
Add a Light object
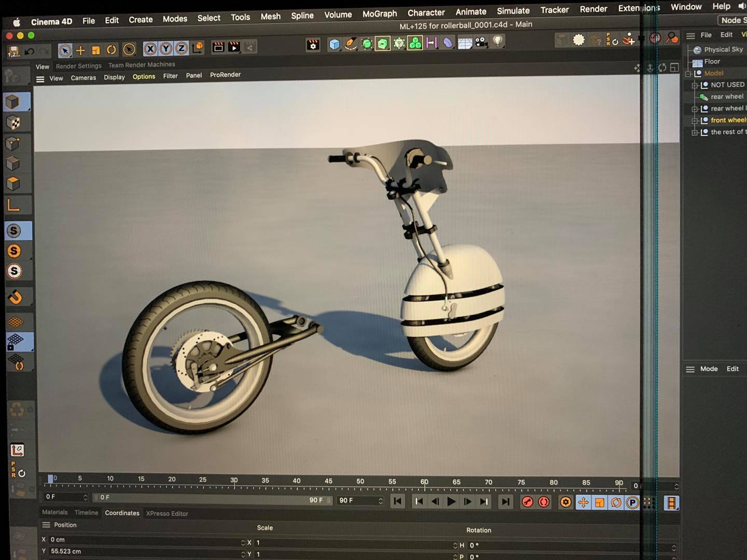(x=498, y=41)
